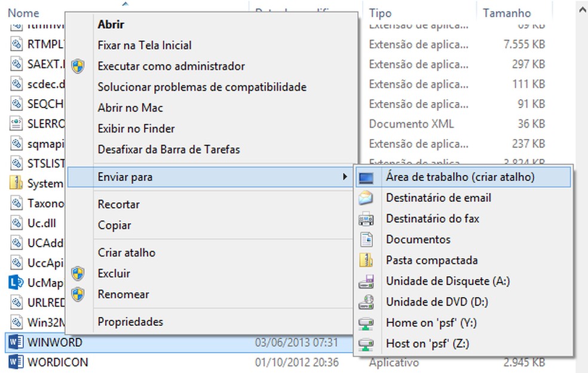Sort by the Nome column header
Image resolution: width=588 pixels, height=373 pixels.
click(23, 13)
